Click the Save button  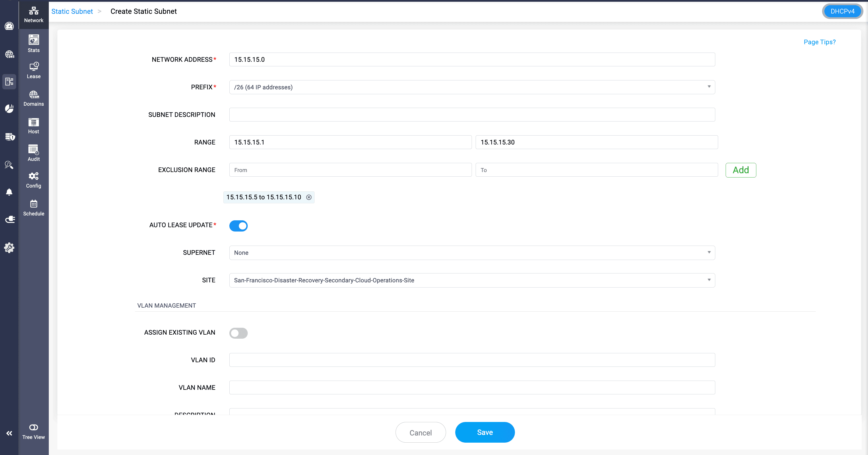click(485, 432)
